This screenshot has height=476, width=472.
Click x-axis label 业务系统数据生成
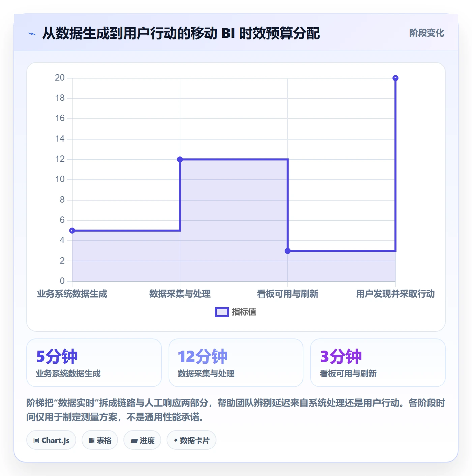(x=72, y=294)
